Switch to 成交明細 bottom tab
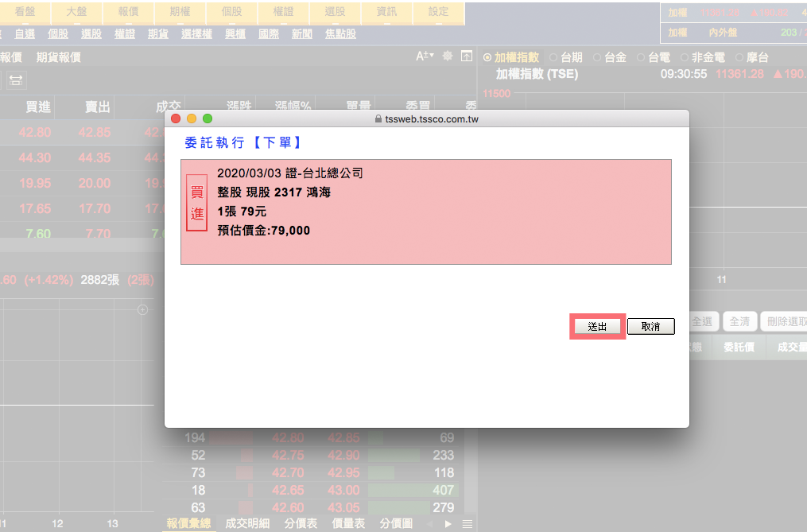This screenshot has height=532, width=807. (x=247, y=523)
